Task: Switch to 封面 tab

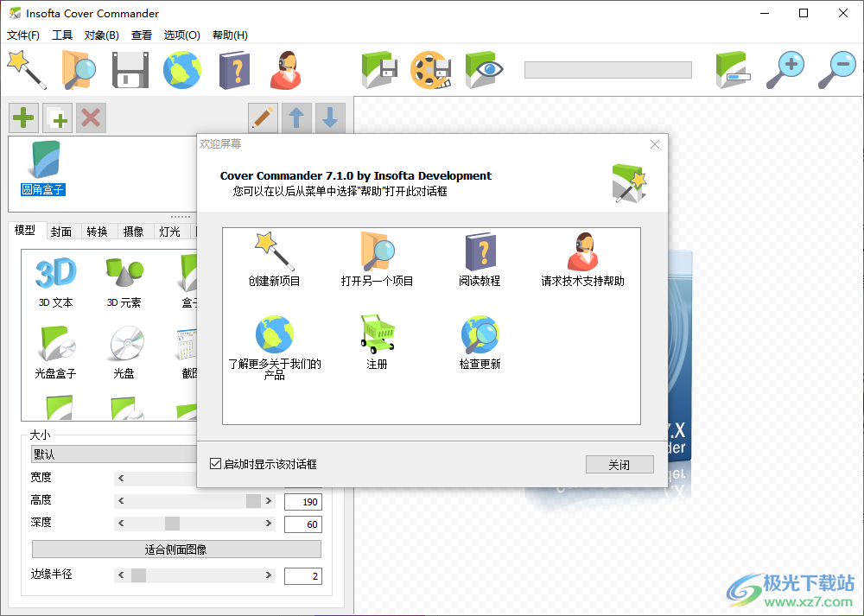Action: [x=61, y=232]
